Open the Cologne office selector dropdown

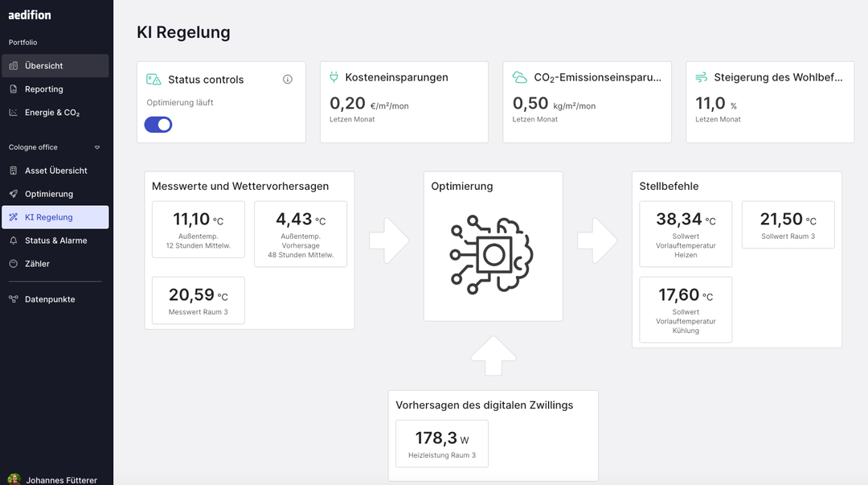pos(96,147)
